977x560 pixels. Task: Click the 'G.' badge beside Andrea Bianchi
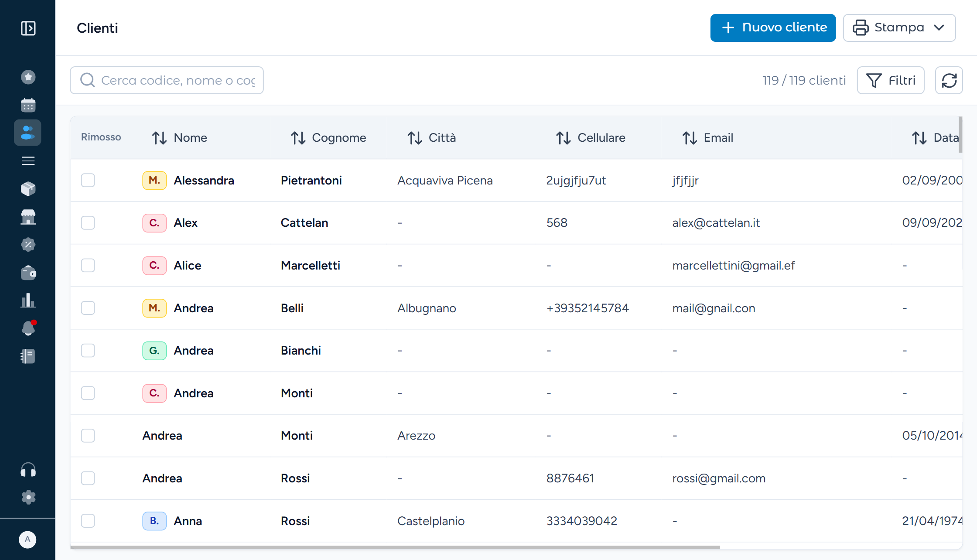(154, 351)
